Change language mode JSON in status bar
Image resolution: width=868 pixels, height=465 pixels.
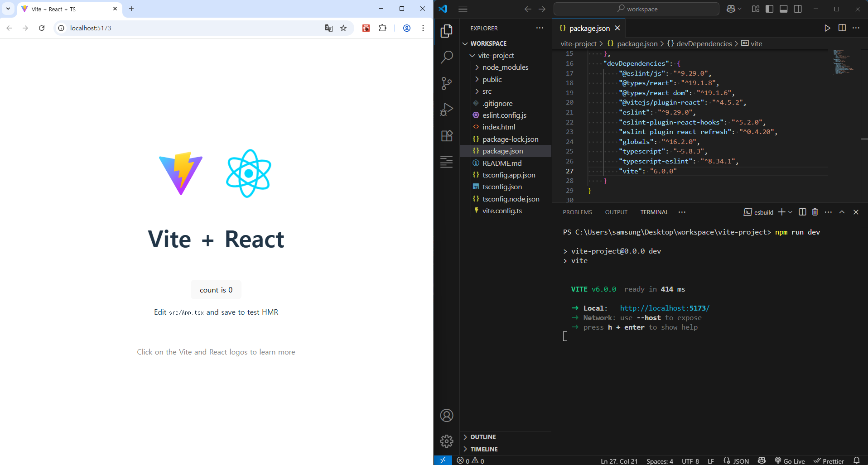coord(741,461)
